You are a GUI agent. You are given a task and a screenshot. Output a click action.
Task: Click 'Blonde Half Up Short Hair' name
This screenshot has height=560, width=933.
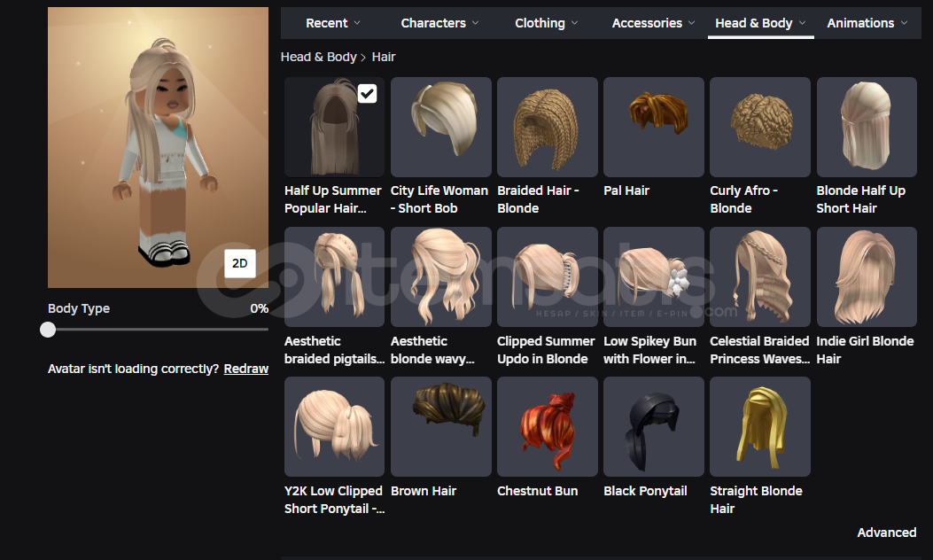(x=861, y=199)
